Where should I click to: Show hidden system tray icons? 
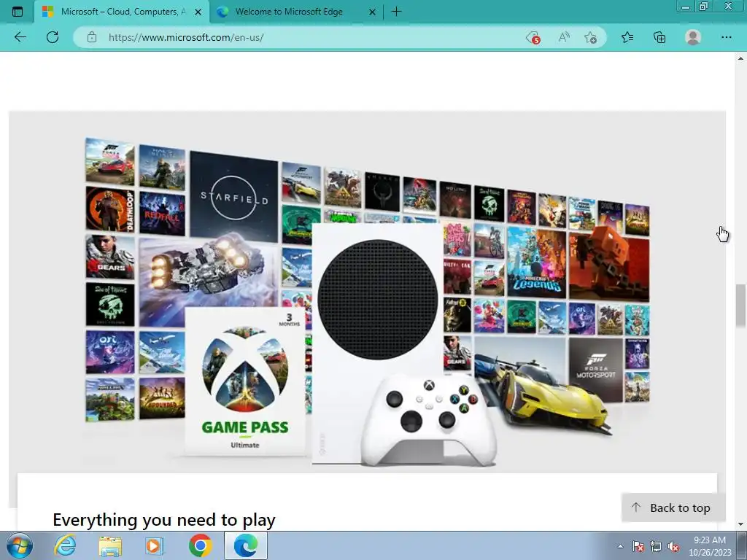pyautogui.click(x=620, y=546)
